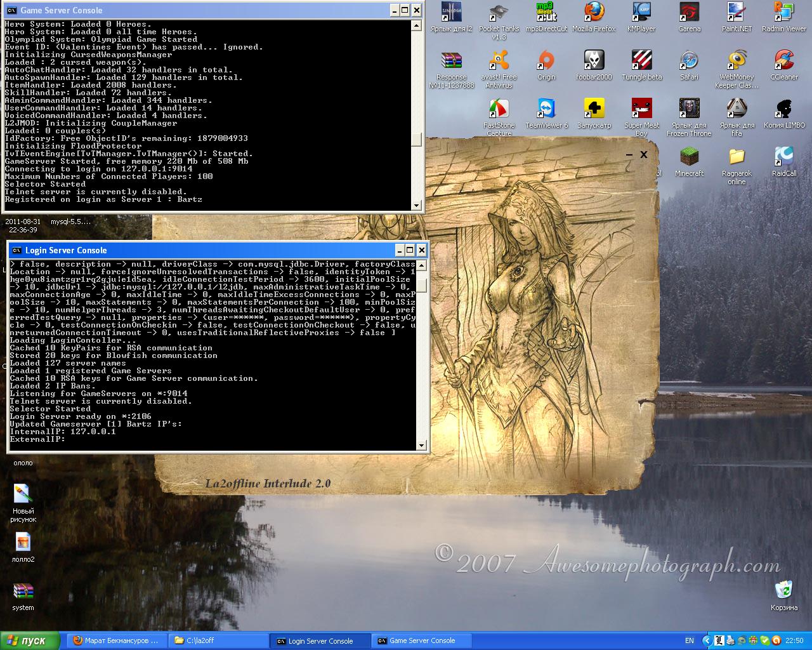
Task: Click Login Server Console scrollbar down arrow
Action: tap(422, 445)
